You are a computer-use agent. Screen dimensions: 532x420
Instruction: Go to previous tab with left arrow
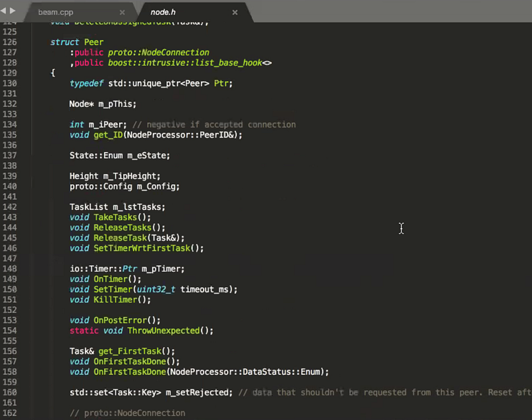(x=3, y=11)
